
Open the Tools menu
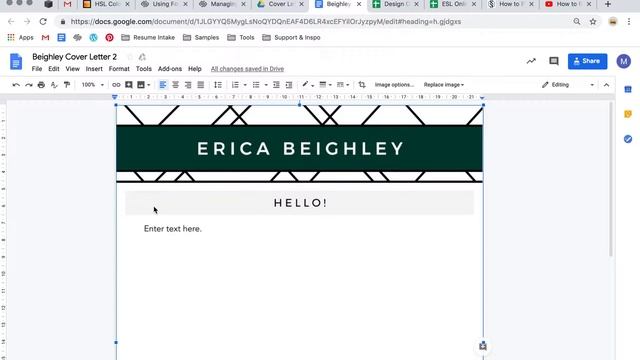pos(144,69)
